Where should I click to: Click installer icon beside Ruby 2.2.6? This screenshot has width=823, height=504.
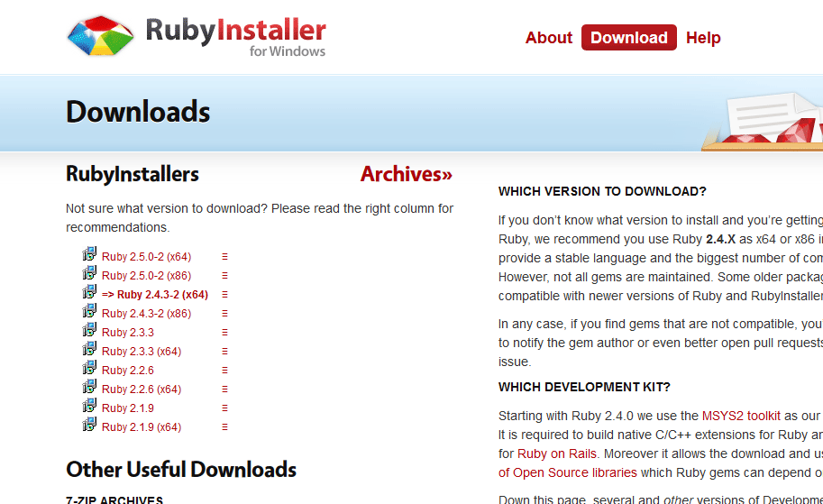coord(89,368)
